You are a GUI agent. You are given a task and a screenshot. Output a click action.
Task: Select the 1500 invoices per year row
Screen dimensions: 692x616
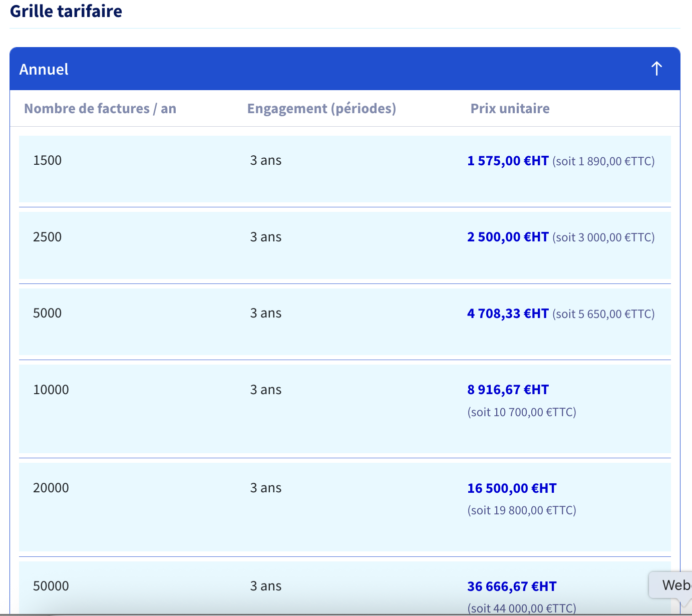point(345,169)
